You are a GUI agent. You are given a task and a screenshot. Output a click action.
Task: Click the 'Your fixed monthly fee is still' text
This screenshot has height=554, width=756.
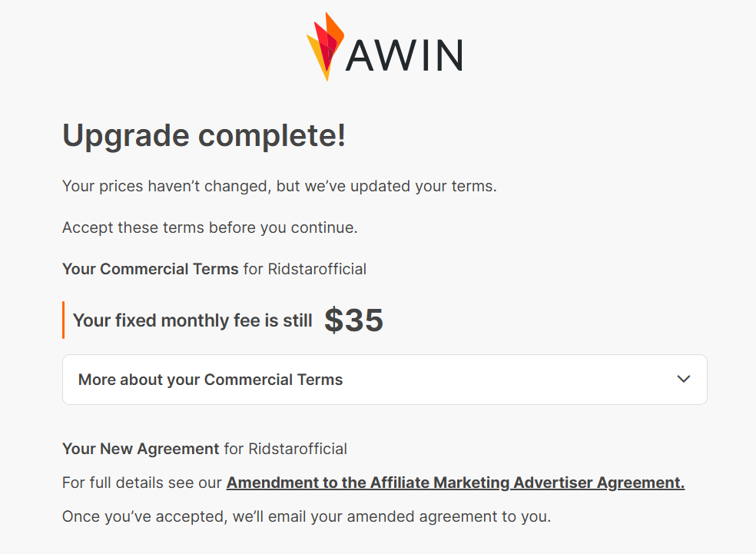[192, 320]
